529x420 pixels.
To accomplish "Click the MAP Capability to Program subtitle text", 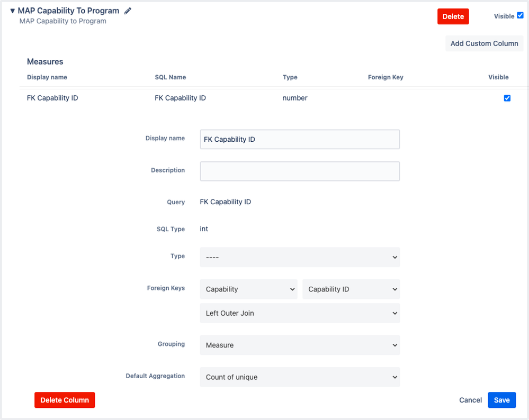I will (63, 21).
